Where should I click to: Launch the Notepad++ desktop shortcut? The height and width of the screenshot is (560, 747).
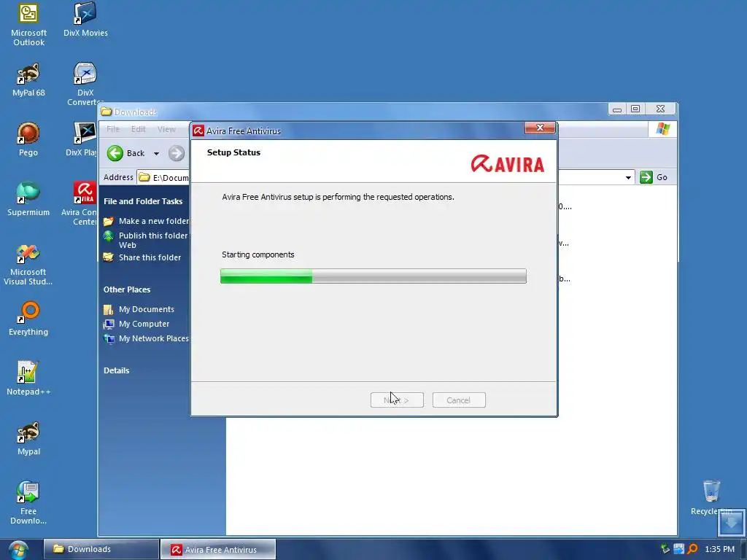click(x=28, y=378)
